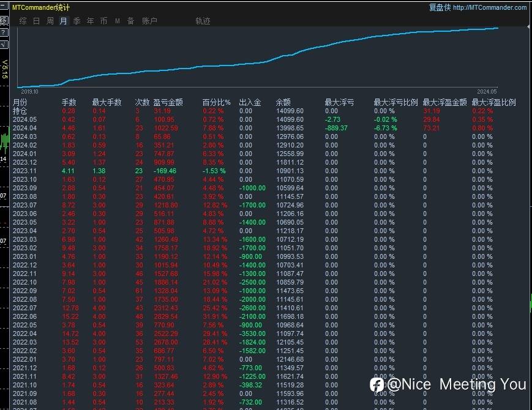Click the withdrawal value -2600.00
The image size is (532, 410).
252,308
